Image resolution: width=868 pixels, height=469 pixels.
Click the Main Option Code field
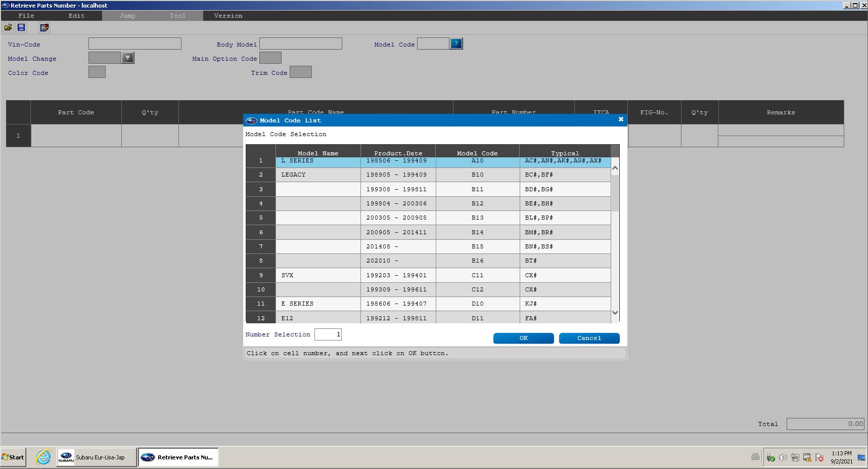(270, 58)
